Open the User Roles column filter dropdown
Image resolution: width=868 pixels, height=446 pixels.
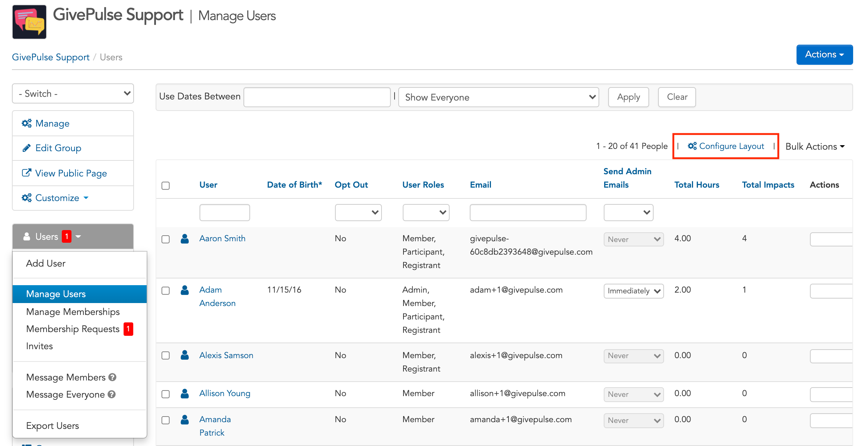coord(426,212)
